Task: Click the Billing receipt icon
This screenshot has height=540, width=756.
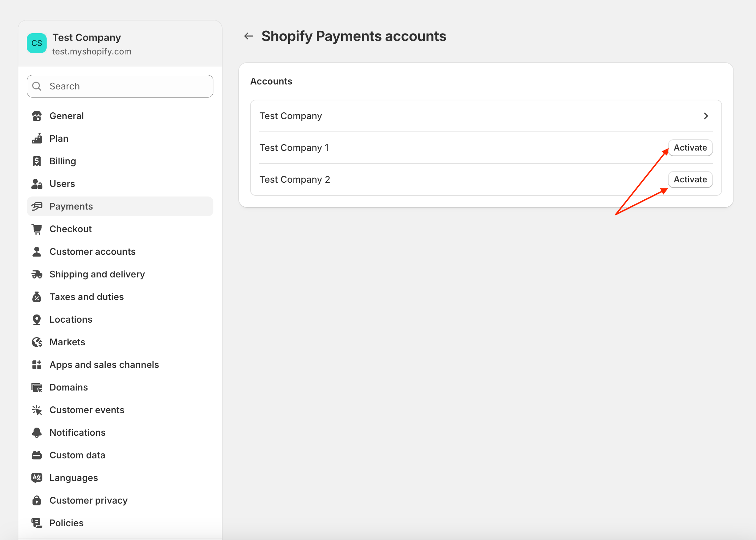Action: coord(37,161)
